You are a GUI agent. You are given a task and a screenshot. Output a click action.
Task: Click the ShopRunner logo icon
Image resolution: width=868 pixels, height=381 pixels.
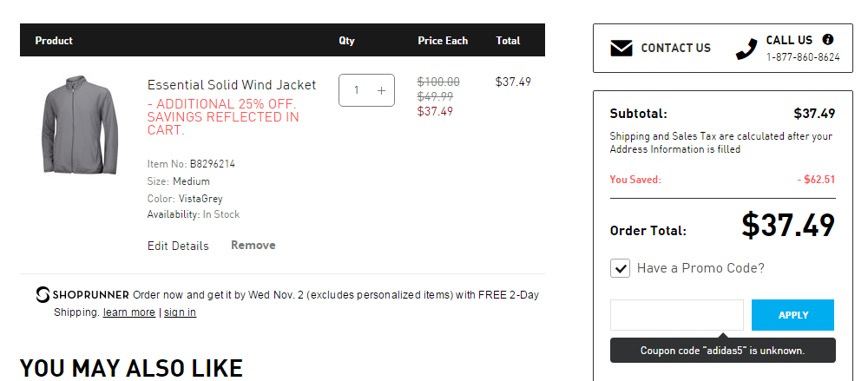click(x=43, y=295)
